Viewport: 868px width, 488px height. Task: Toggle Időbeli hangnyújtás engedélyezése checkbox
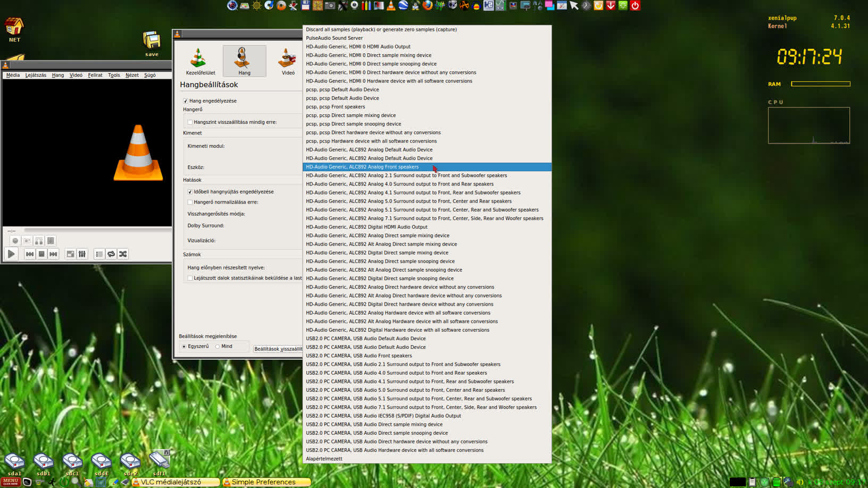[x=190, y=192]
